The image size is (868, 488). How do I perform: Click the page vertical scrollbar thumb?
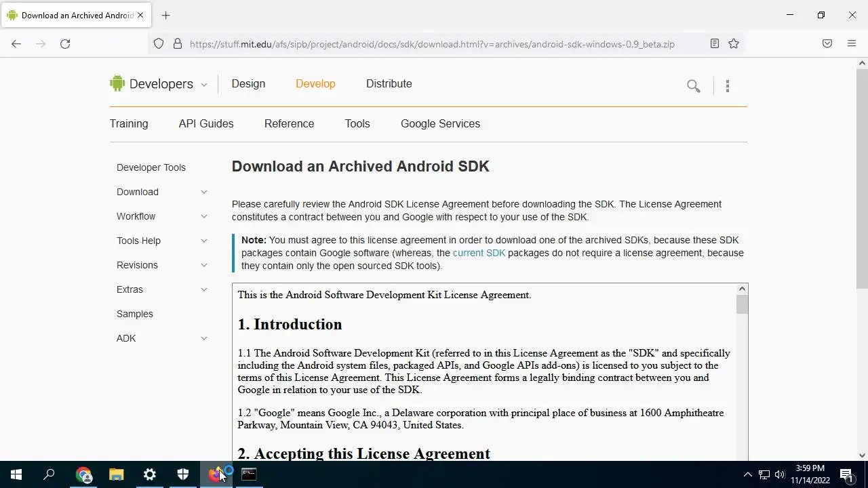tap(862, 178)
